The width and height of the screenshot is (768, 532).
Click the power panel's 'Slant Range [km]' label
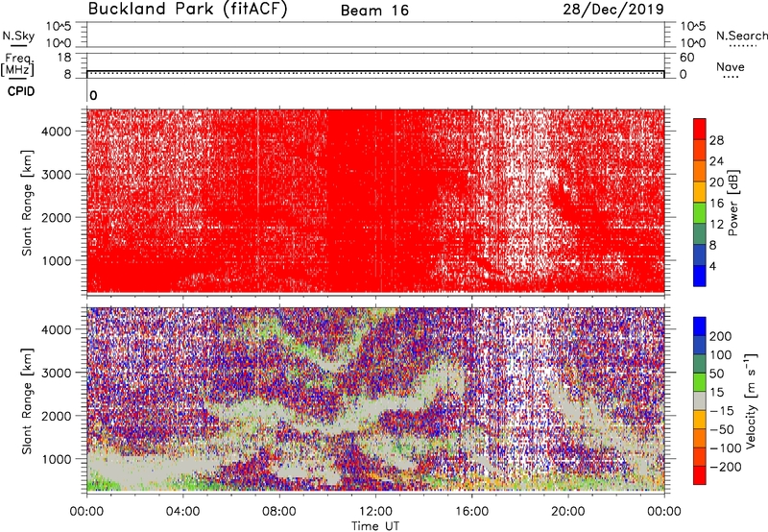(x=28, y=203)
